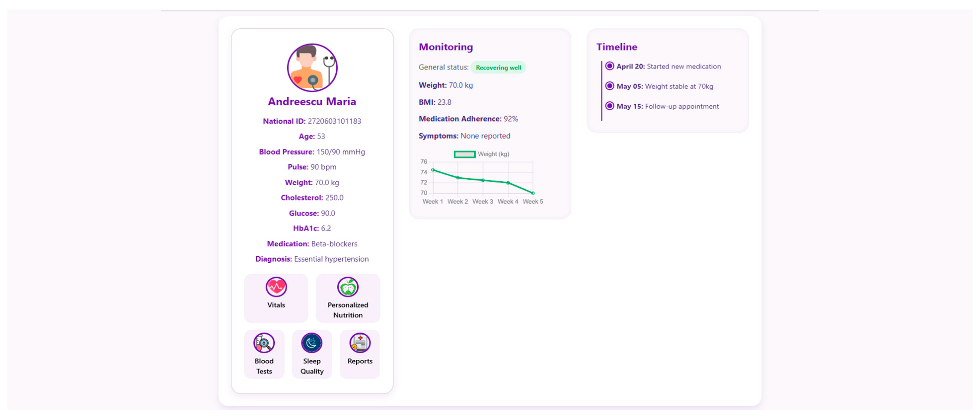The width and height of the screenshot is (980, 420).
Task: Click the Timeline section heading
Action: 616,47
